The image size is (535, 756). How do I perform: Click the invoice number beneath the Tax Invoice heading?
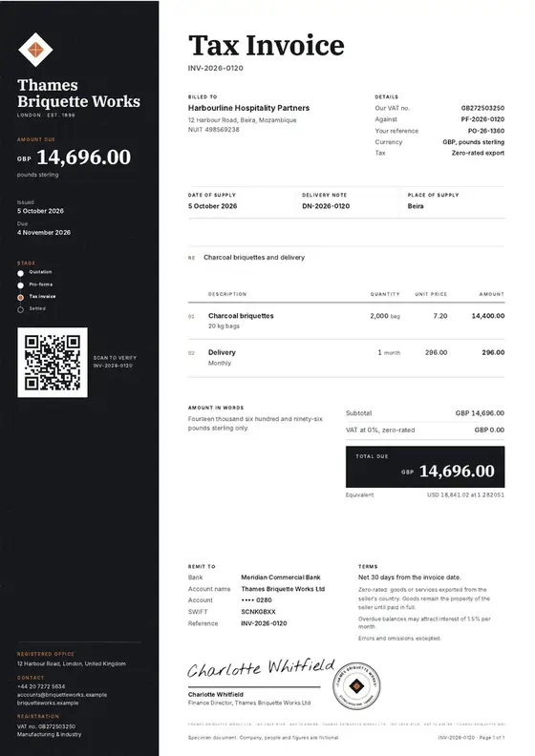(216, 68)
